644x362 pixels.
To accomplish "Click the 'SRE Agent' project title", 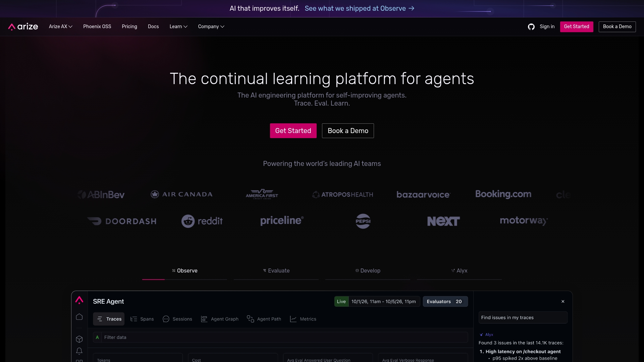I will [x=108, y=301].
